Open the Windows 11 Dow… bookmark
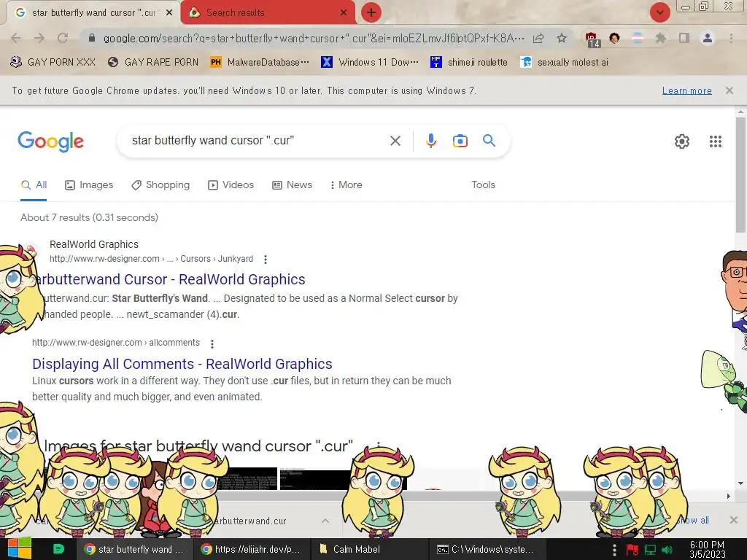 click(370, 63)
